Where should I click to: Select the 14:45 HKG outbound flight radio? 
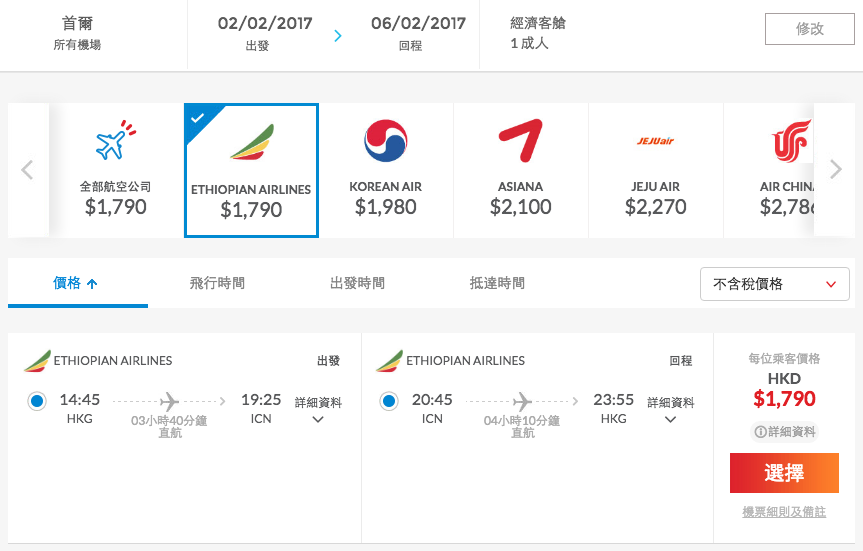point(37,401)
